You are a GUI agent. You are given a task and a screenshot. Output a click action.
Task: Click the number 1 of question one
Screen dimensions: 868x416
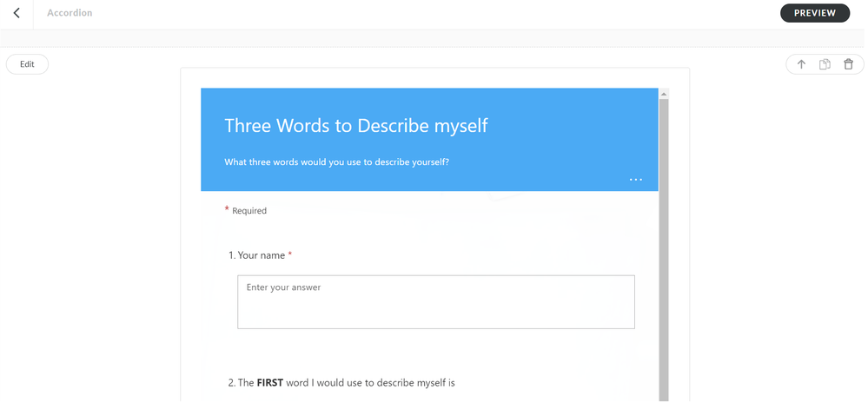pyautogui.click(x=231, y=255)
